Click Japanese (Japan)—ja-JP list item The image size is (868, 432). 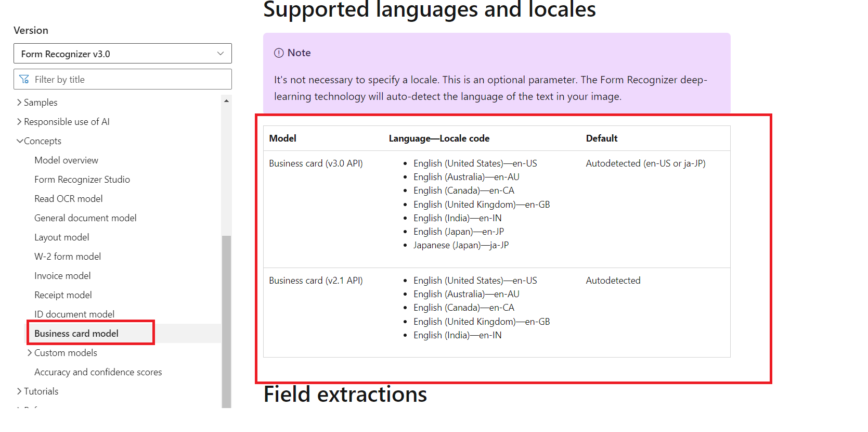coord(461,245)
